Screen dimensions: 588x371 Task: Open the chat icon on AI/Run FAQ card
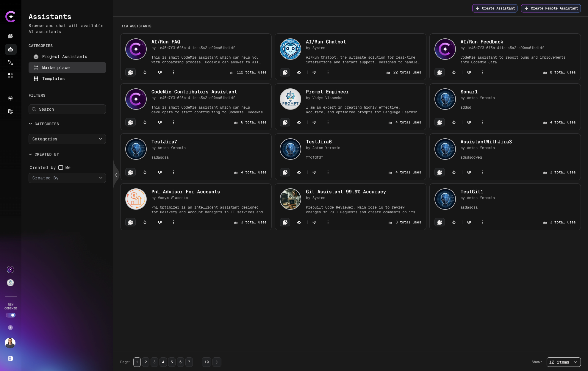[x=130, y=72]
